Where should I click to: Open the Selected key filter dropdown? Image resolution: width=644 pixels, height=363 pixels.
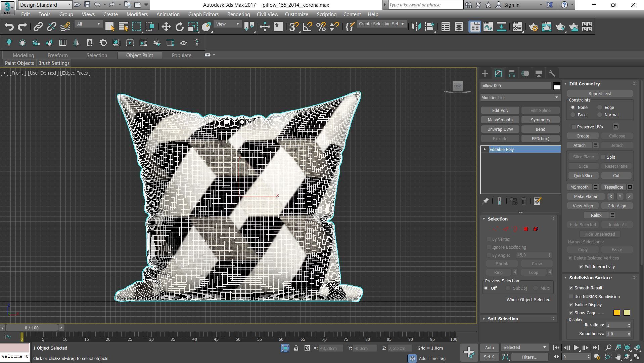point(525,348)
